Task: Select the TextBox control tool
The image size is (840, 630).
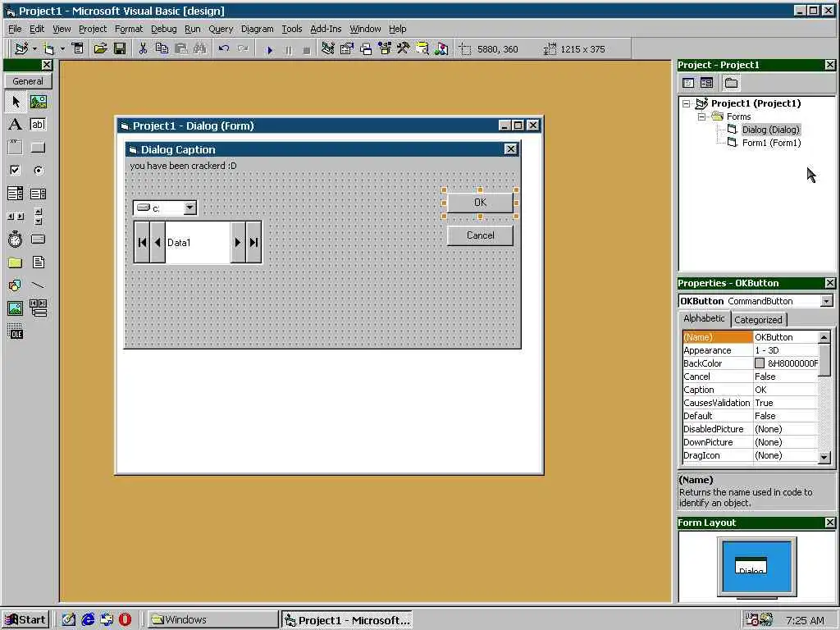Action: point(38,125)
